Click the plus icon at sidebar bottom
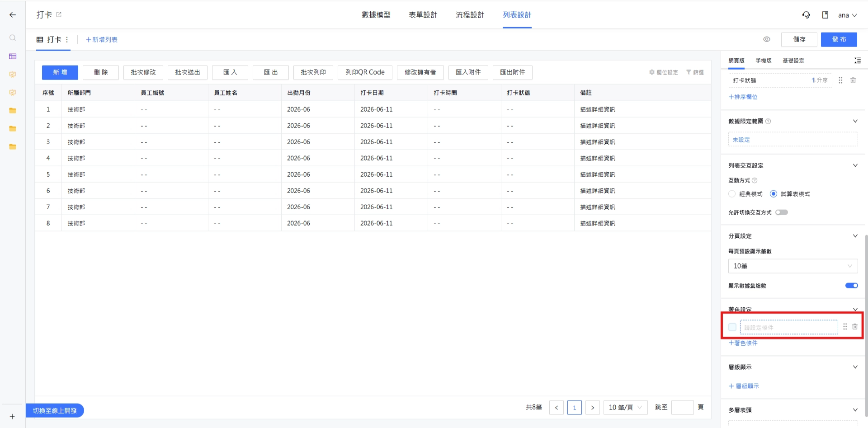This screenshot has width=868, height=428. tap(12, 417)
